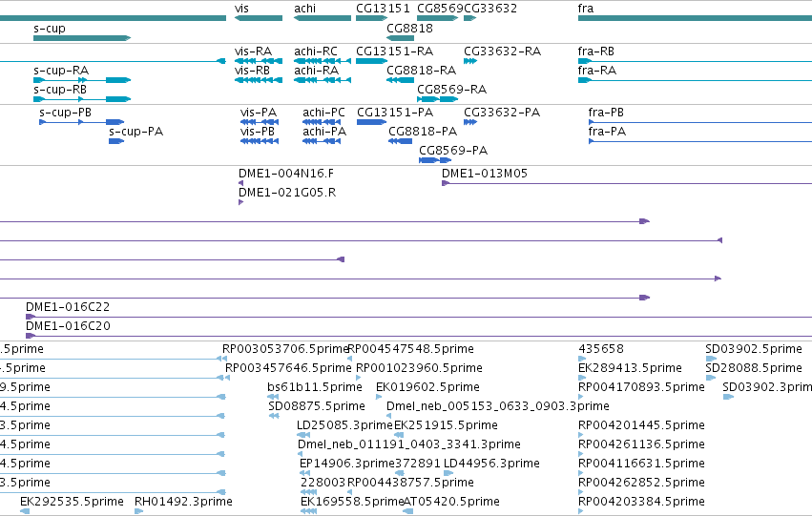Select the Dmel_neb_011191_0403_3341.3prime label

click(x=409, y=444)
